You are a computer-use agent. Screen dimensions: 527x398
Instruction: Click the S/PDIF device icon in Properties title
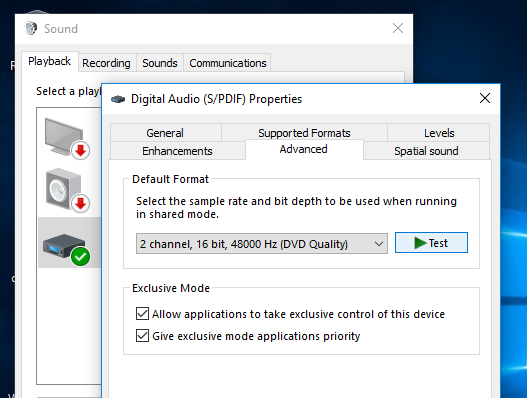click(118, 99)
